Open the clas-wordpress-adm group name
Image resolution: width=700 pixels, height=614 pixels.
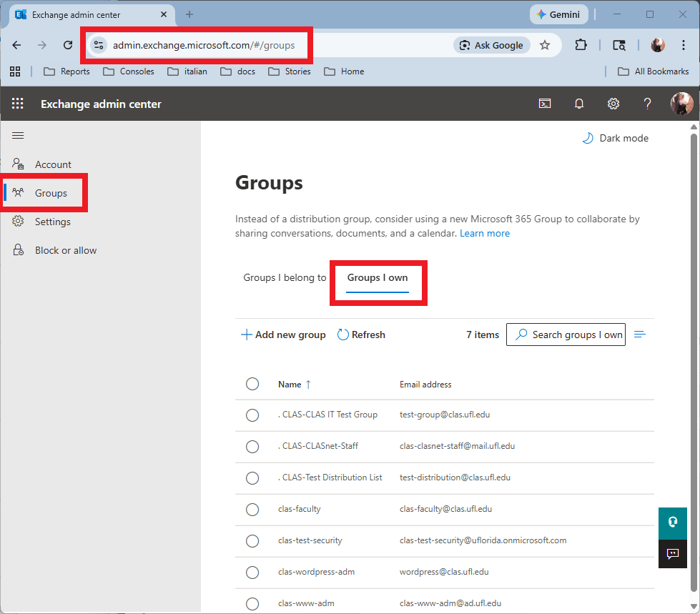(x=316, y=572)
